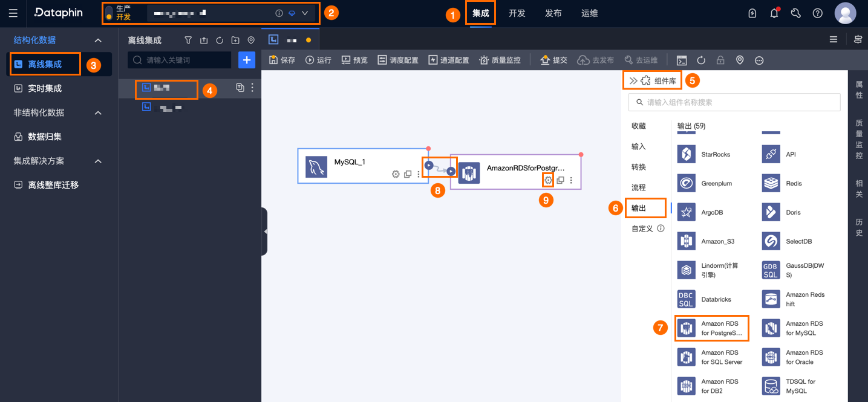
Task: Open 通道配置 in the toolbar
Action: click(449, 60)
